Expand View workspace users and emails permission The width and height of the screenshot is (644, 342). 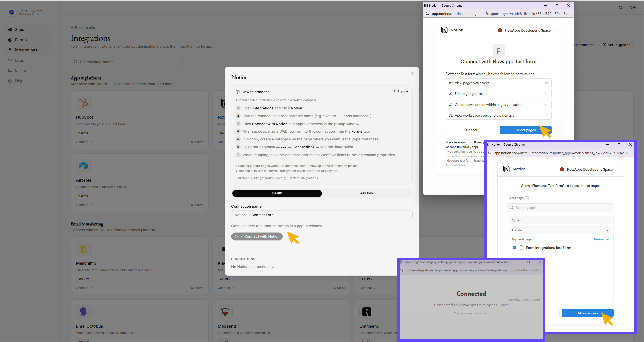498,115
